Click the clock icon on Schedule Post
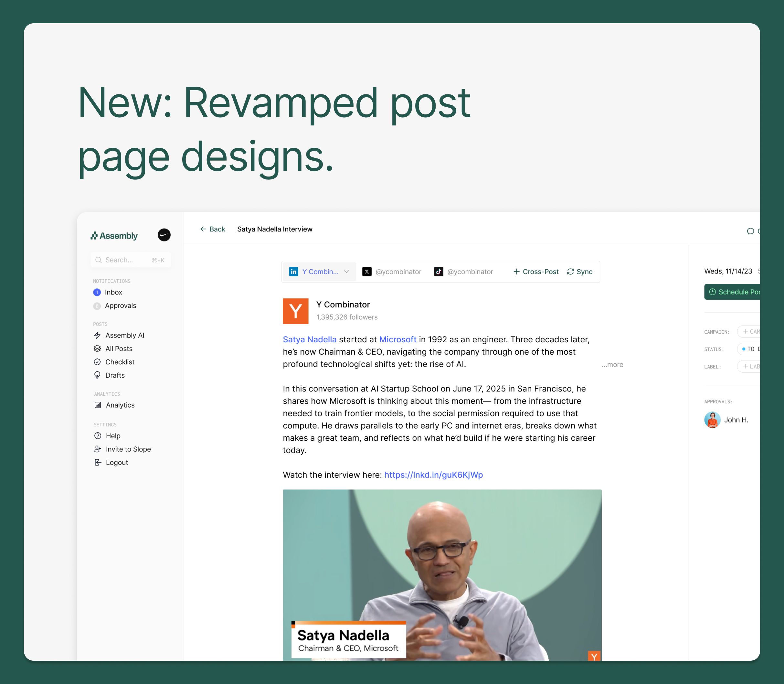Viewport: 784px width, 684px height. [712, 292]
